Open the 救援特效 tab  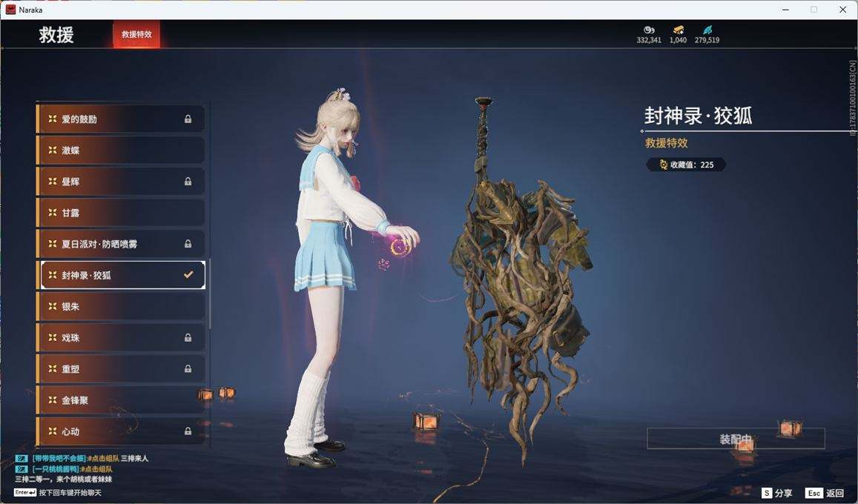point(136,34)
